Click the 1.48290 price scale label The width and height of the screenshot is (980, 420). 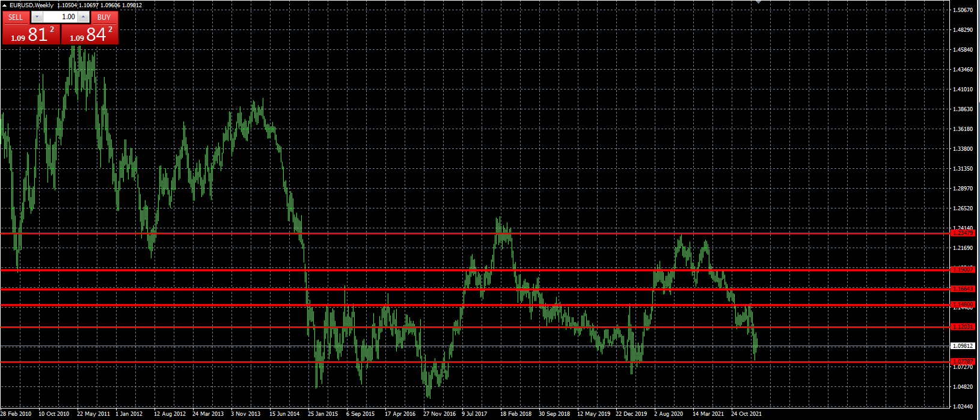click(x=963, y=30)
